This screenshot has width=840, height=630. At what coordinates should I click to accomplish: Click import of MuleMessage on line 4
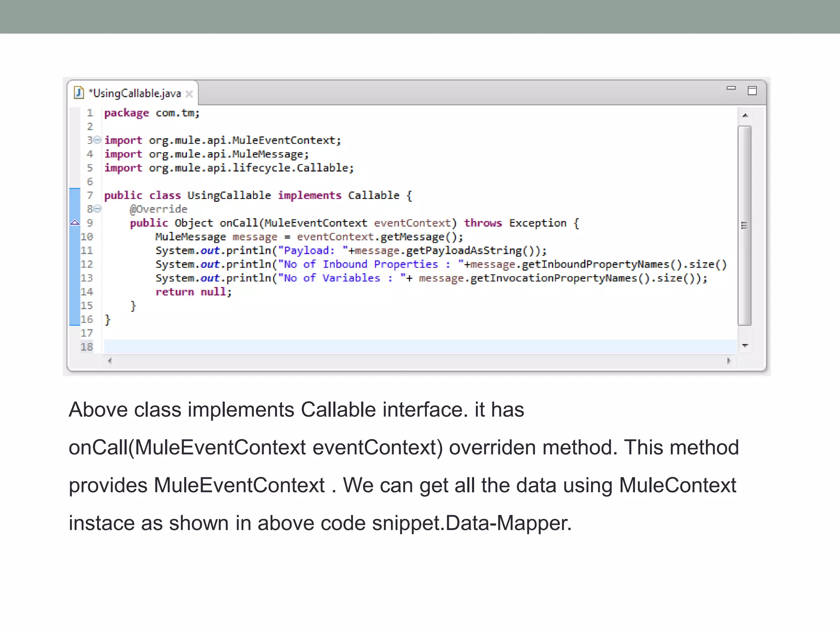tap(206, 154)
